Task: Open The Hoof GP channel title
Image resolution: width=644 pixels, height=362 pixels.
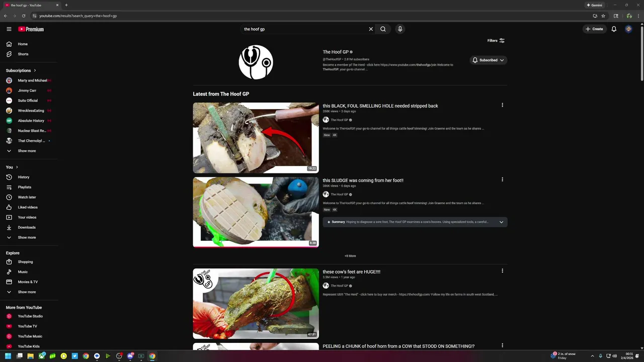Action: point(336,52)
